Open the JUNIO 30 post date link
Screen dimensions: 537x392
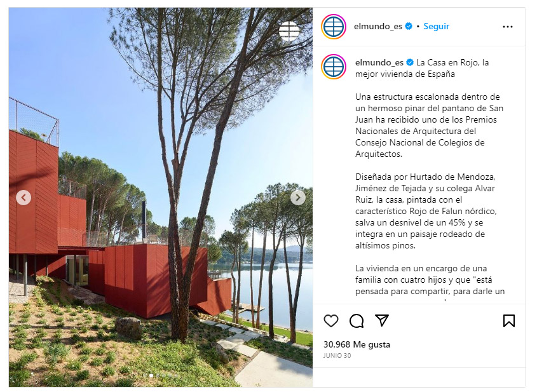tap(337, 355)
